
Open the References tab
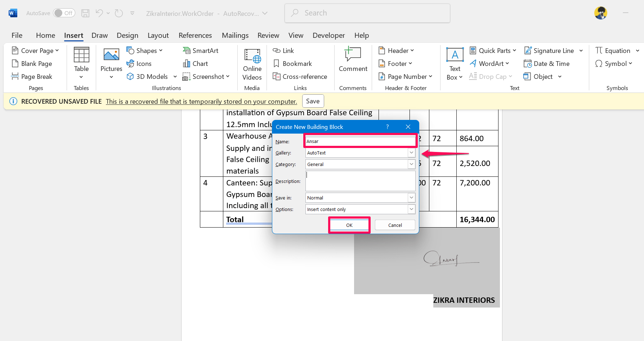point(195,35)
